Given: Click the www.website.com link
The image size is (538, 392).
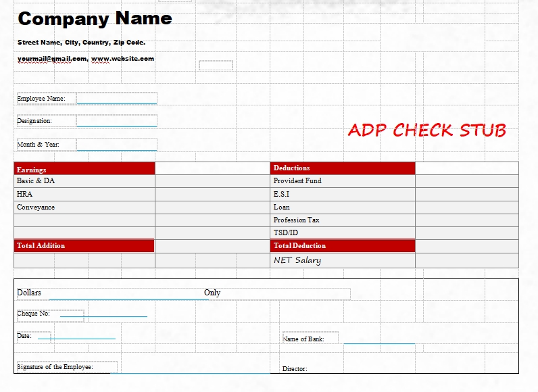Looking at the screenshot, I should [x=122, y=59].
